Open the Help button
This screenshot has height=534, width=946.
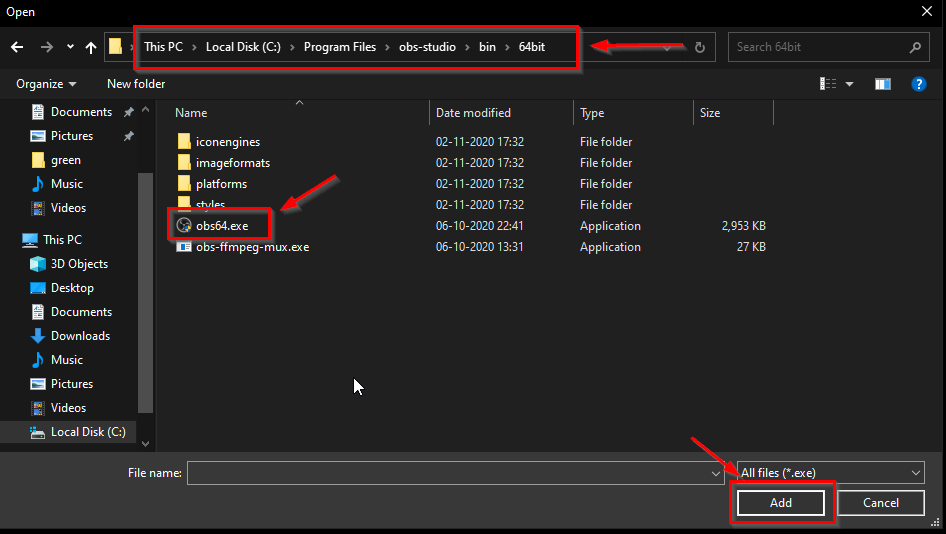tap(918, 84)
